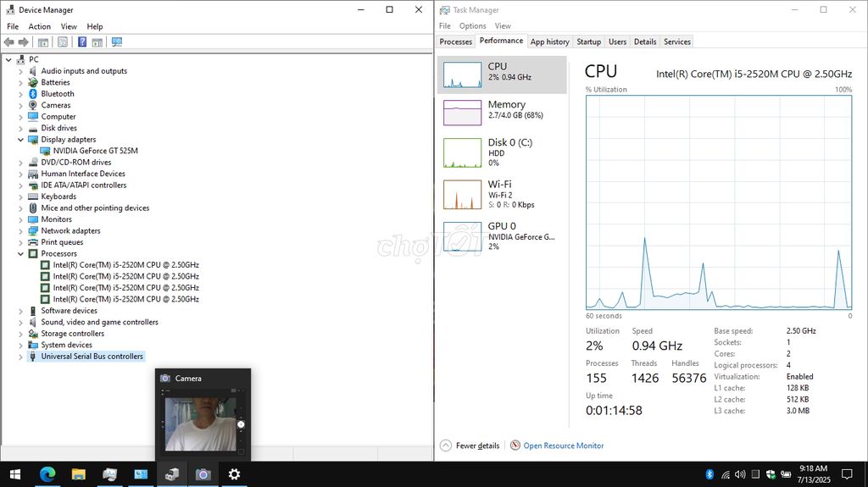Collapse the PC root tree node
This screenshot has height=487, width=868.
(8, 59)
